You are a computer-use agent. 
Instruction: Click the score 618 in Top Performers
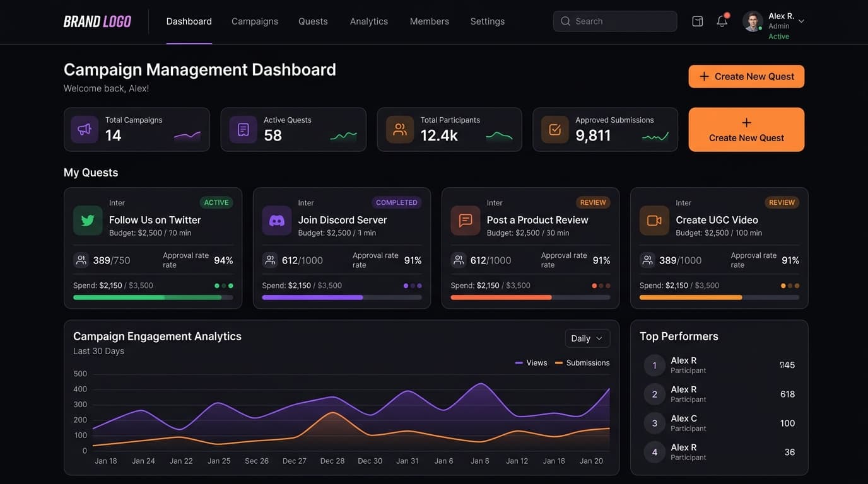[x=787, y=394]
